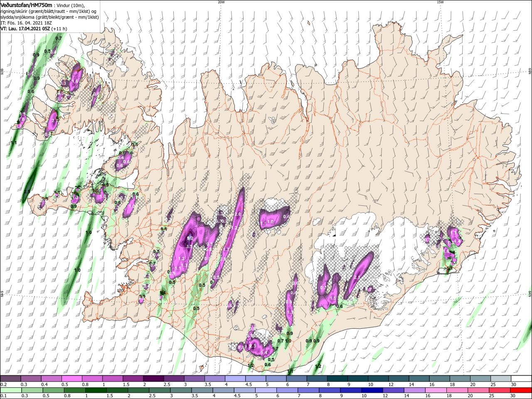Pick the upper legend swatch between 0.2 and 0.3

pos(11,379)
